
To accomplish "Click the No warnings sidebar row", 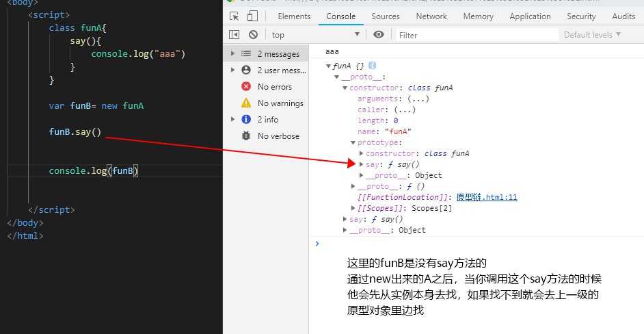I will [x=267, y=103].
